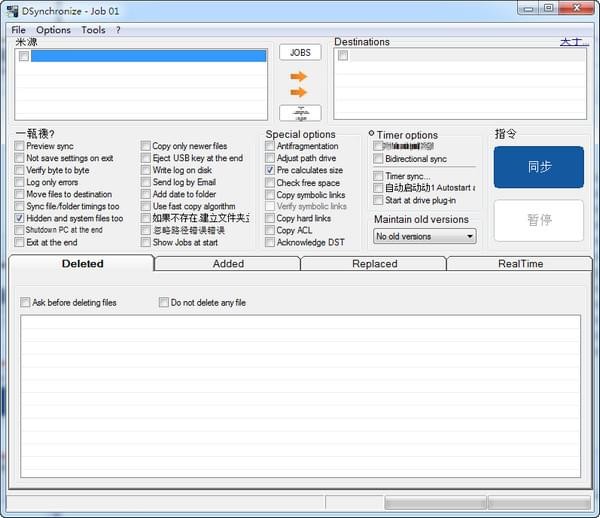Viewport: 600px width, 518px height.
Task: Uncheck Hidden and system files too
Action: point(20,218)
